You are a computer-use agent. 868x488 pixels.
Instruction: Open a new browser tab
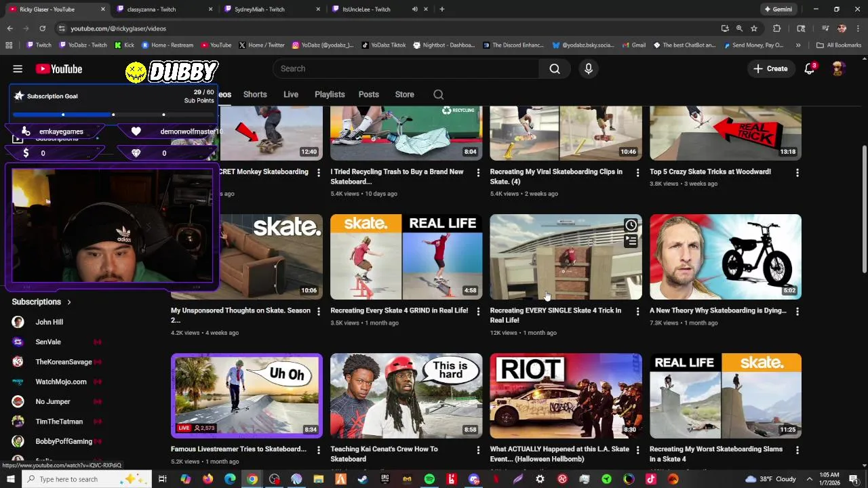tap(441, 9)
